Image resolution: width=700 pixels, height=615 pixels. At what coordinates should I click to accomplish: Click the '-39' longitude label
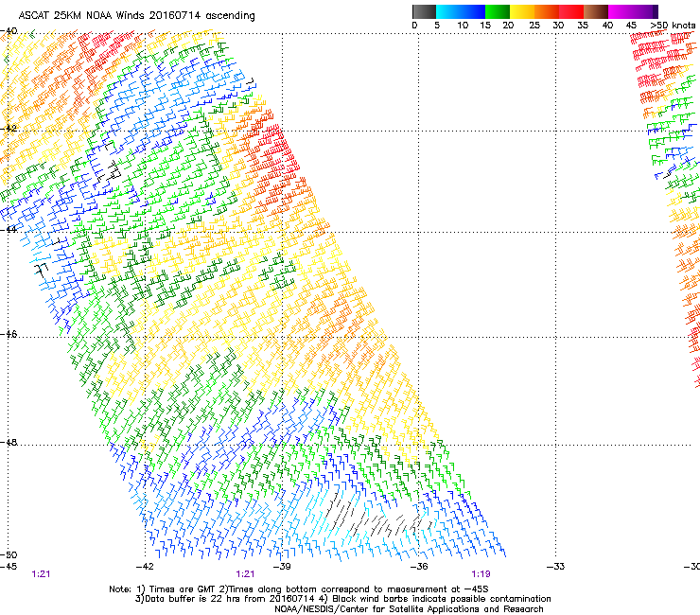click(x=281, y=567)
